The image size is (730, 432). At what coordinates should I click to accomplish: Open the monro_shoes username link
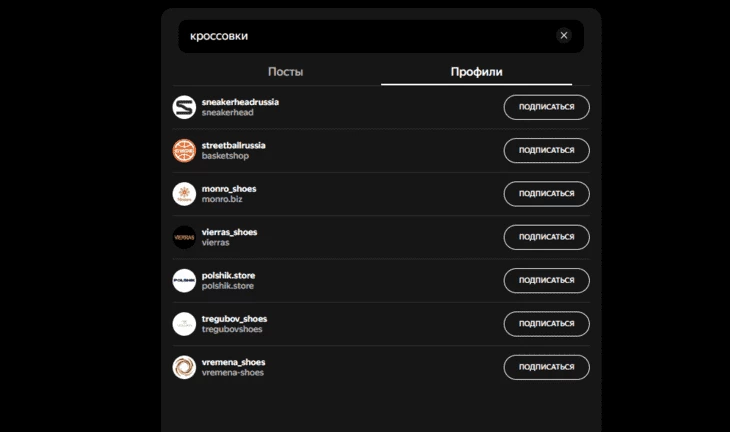pos(229,189)
